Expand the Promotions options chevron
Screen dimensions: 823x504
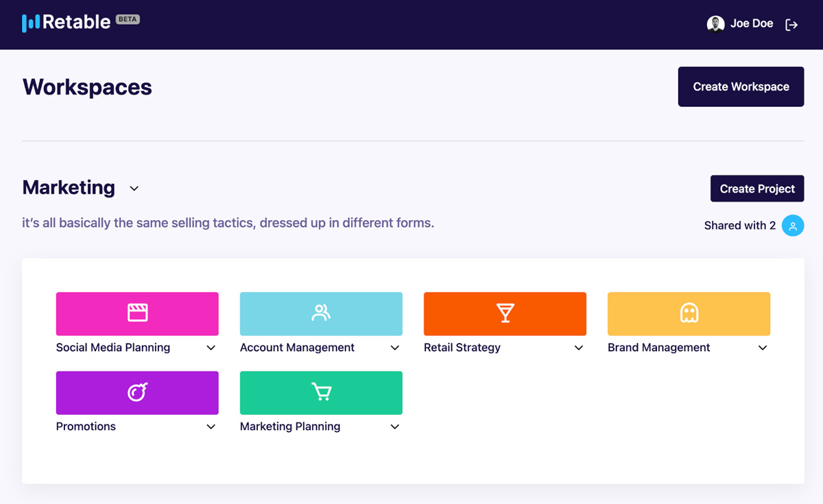[211, 427]
